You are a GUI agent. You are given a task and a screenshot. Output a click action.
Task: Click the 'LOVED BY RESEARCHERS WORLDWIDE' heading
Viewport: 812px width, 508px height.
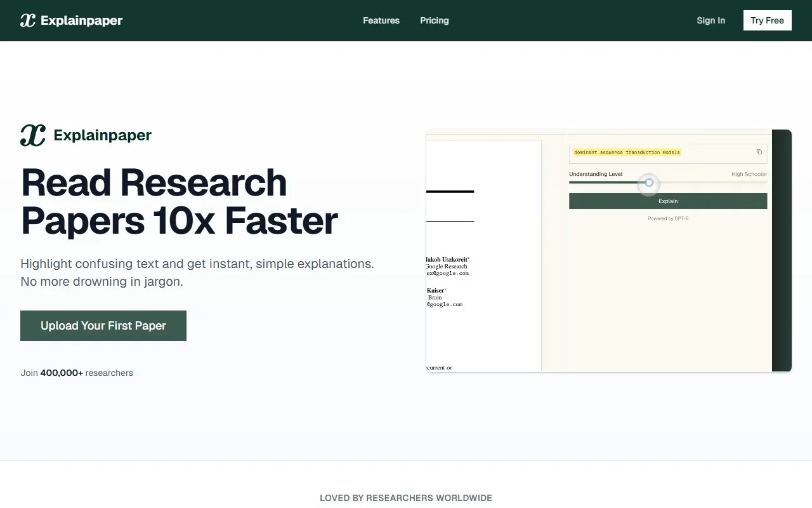[406, 498]
